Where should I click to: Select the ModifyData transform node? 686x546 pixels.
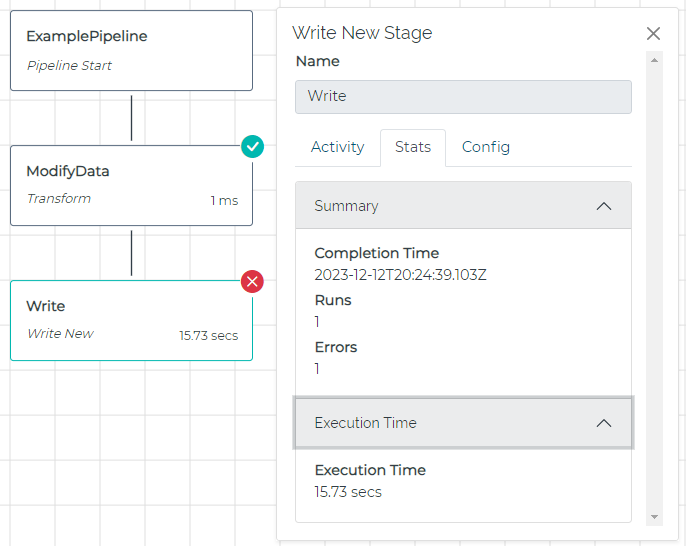click(x=131, y=186)
